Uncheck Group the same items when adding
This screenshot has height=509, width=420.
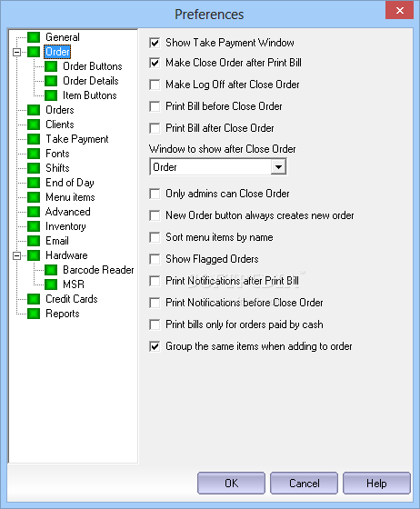pyautogui.click(x=155, y=346)
